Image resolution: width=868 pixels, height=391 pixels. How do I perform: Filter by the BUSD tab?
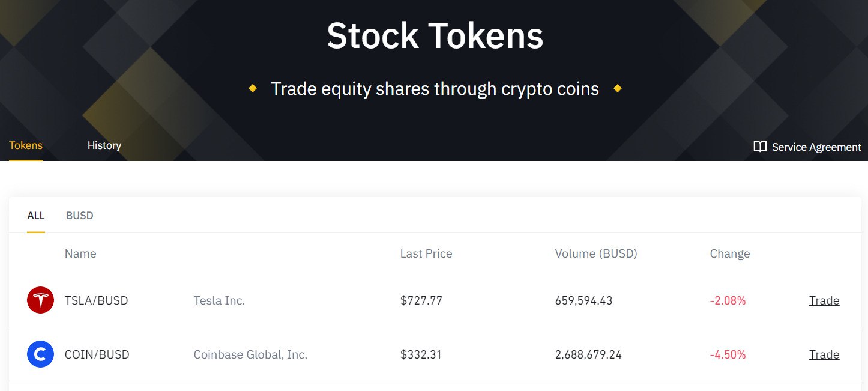pyautogui.click(x=80, y=216)
